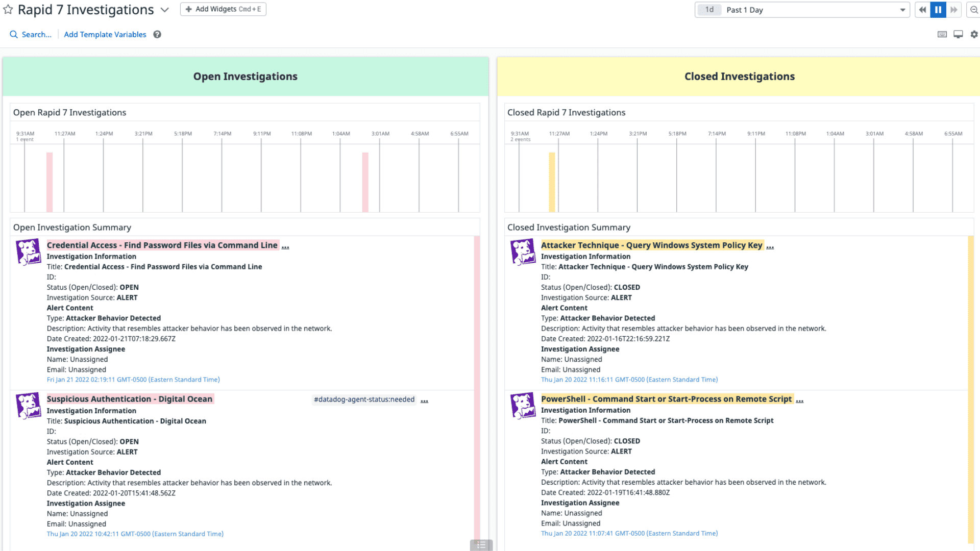980x551 pixels.
Task: Step the time range forward
Action: pos(953,10)
